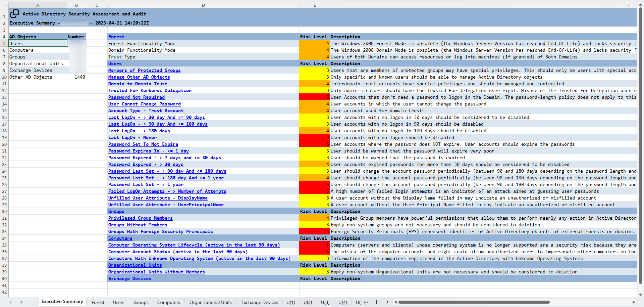Switch to the U(1) sheet tab
The image size is (644, 307).
(290, 302)
